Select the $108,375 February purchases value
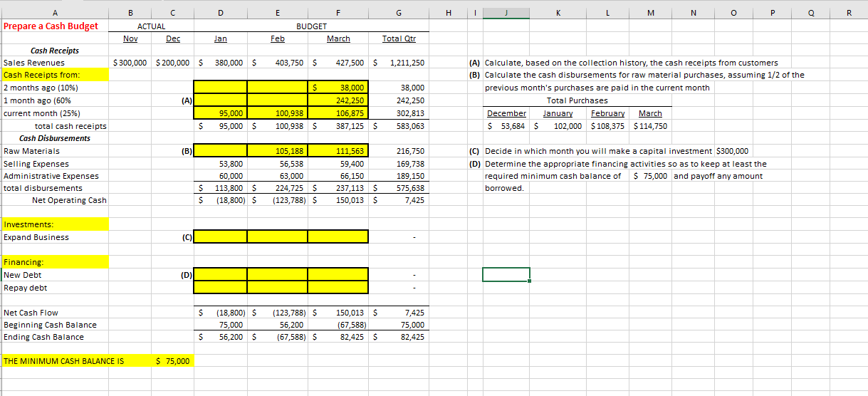This screenshot has width=868, height=396. tap(608, 126)
